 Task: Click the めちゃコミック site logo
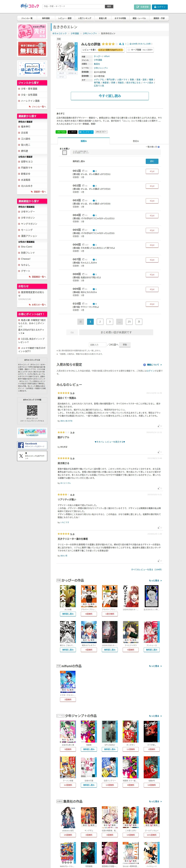coord(30,6)
